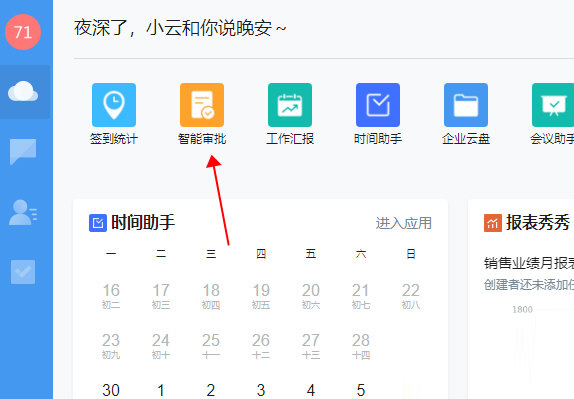
Task: Select calendar date 1 in bottom row
Action: [x=161, y=390]
